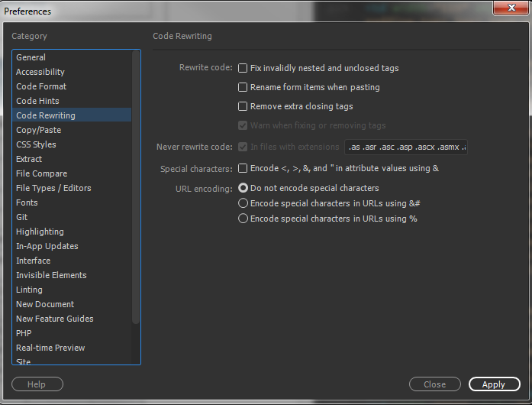Screen dimensions: 532x405
Task: Switch to CSS Styles preferences
Action: pos(36,144)
